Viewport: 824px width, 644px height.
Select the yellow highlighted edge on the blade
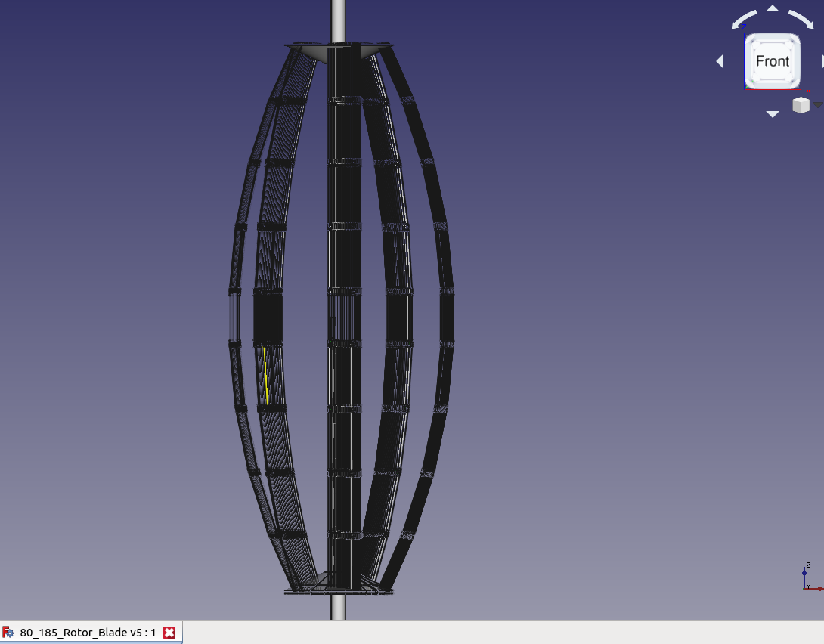coord(265,374)
